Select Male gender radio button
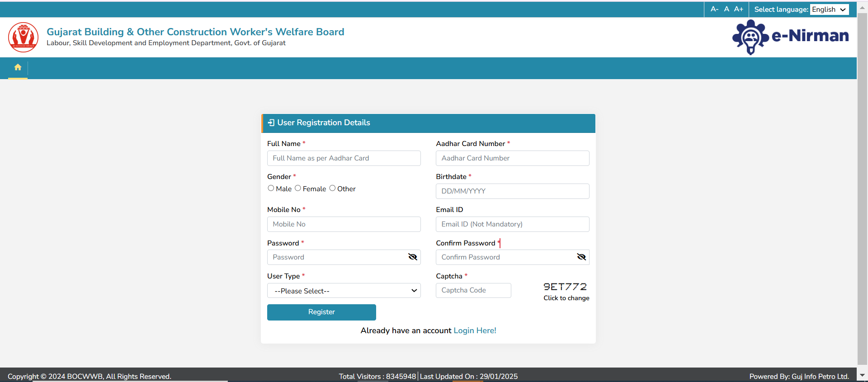 click(x=271, y=188)
